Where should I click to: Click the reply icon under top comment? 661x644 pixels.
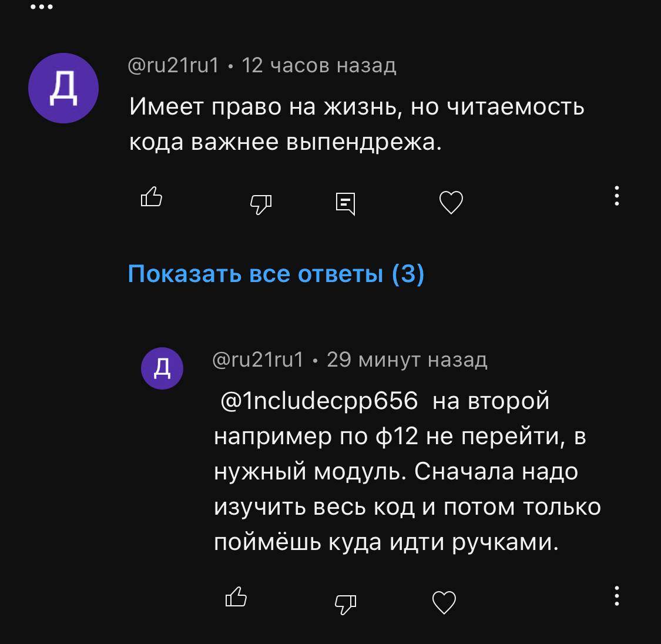coord(345,203)
